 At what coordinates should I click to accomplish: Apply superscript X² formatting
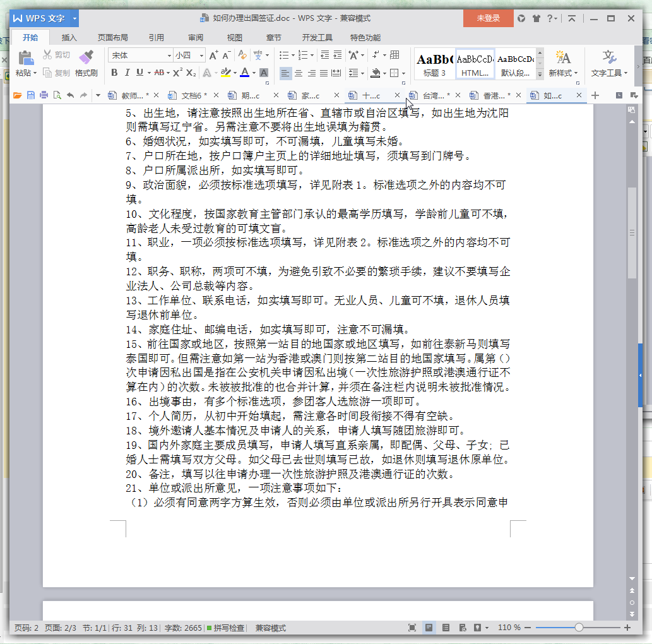[178, 73]
